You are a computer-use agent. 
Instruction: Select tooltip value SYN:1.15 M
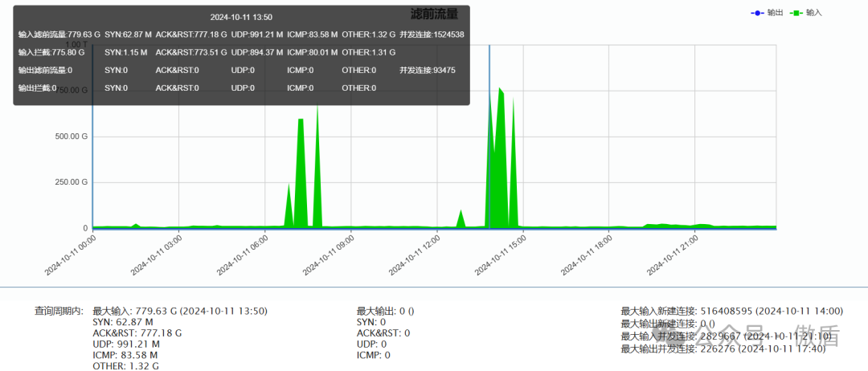coord(125,52)
